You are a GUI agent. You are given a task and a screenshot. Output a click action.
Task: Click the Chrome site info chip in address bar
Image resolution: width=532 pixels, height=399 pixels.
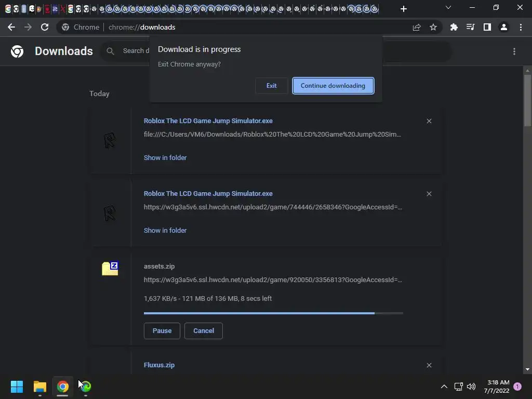[81, 27]
